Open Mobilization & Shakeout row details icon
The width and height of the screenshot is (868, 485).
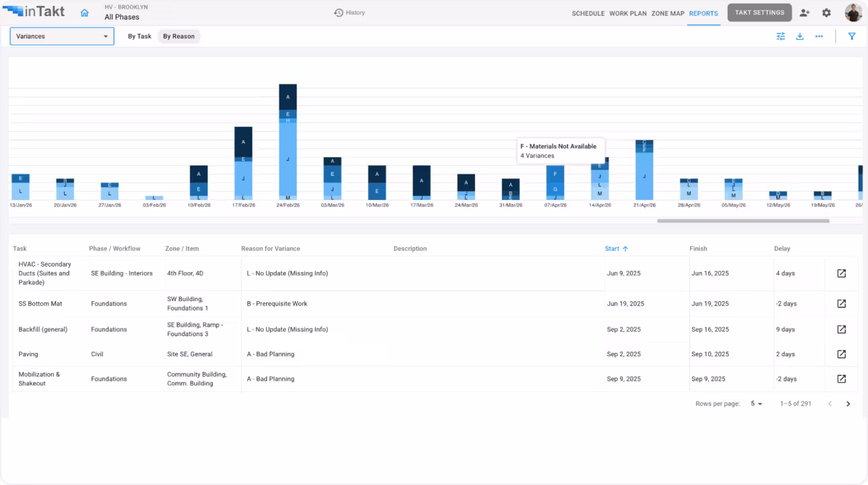[841, 379]
